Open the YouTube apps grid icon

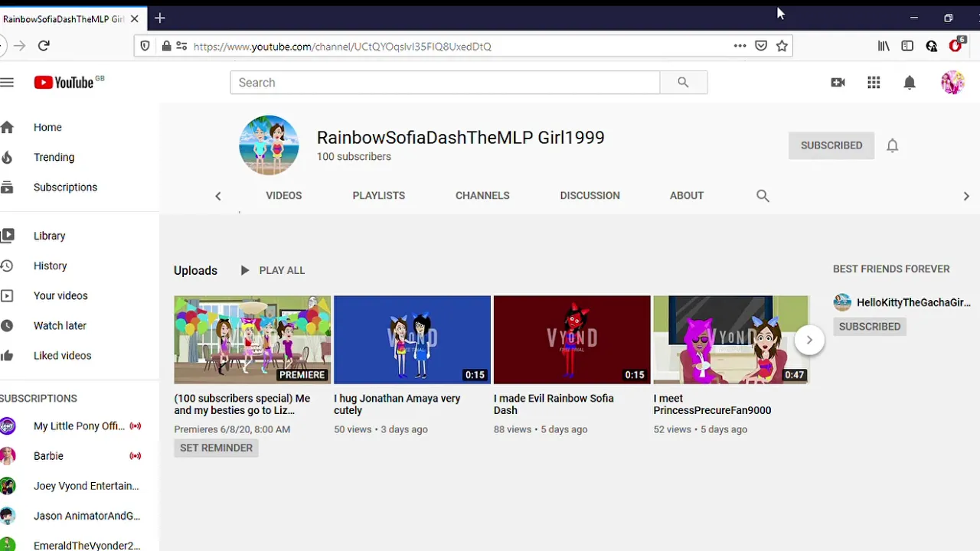tap(874, 83)
